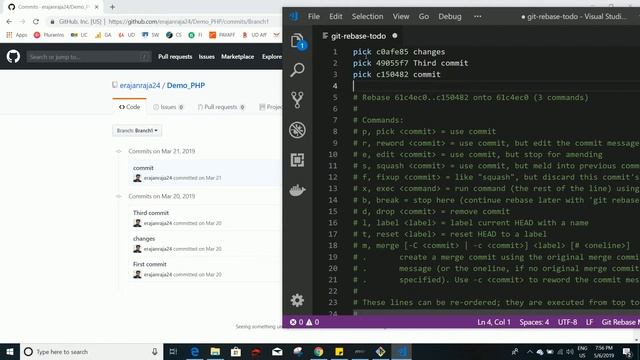This screenshot has width=640, height=360.
Task: Open the VS Code Search icon
Action: [x=297, y=70]
